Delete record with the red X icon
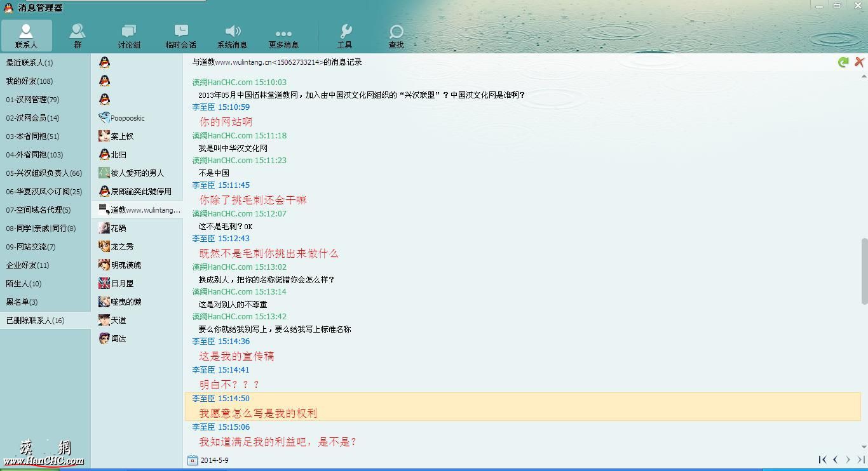 pyautogui.click(x=859, y=62)
